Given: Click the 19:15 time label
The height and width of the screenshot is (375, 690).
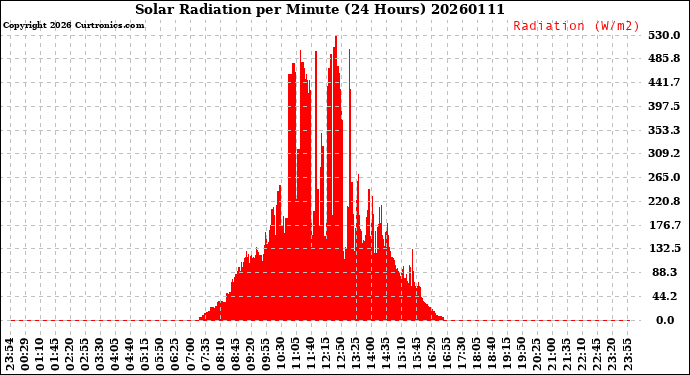Looking at the screenshot, I should [506, 355].
